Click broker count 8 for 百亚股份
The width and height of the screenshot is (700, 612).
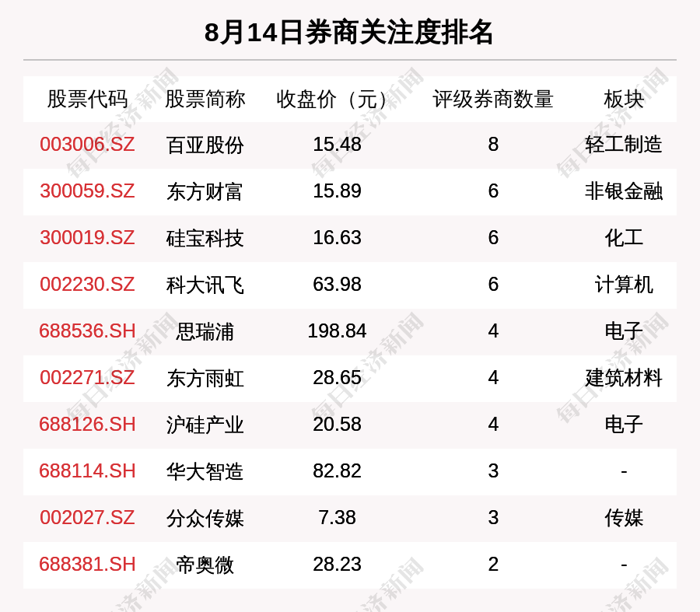coord(493,145)
